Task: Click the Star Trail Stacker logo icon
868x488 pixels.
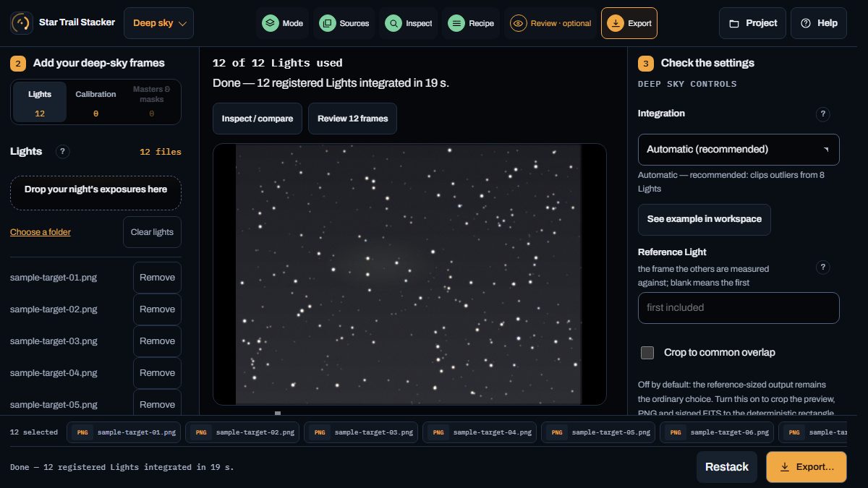Action: click(x=22, y=23)
